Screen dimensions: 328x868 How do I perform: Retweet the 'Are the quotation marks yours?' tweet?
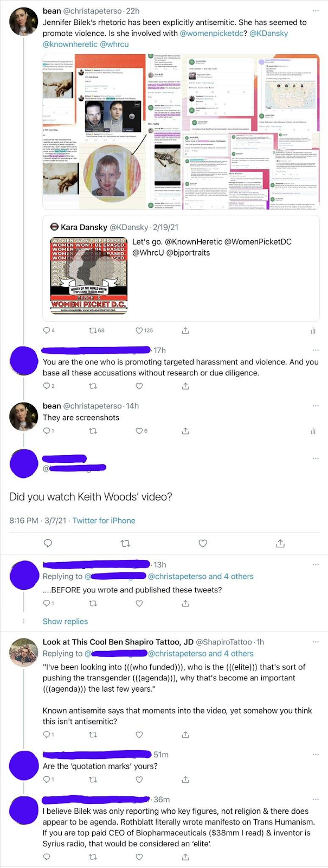[x=93, y=780]
